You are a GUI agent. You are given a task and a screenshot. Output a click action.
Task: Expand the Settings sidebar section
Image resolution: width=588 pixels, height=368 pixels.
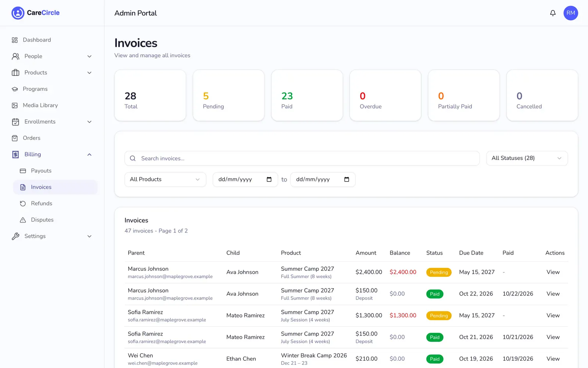pyautogui.click(x=52, y=236)
